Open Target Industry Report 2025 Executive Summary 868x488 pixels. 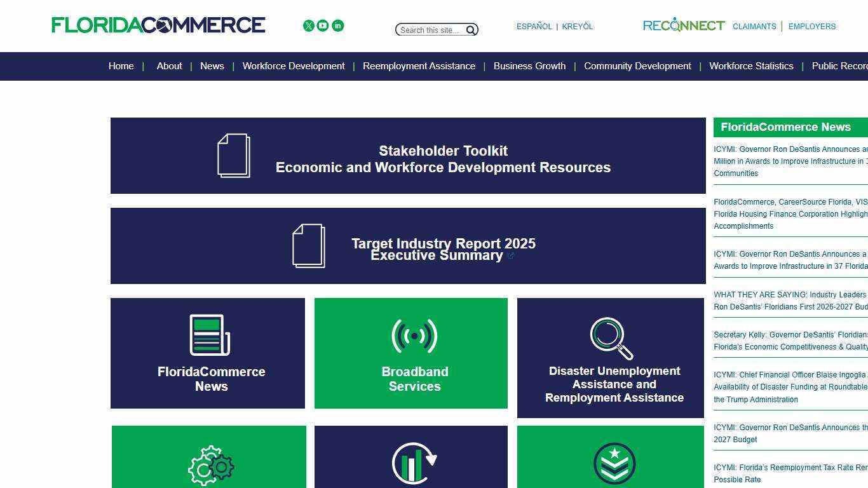(443, 249)
